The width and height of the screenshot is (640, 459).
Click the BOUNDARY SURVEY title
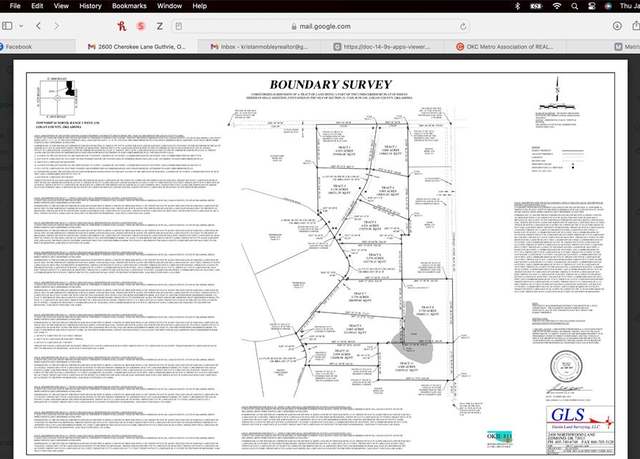point(331,84)
